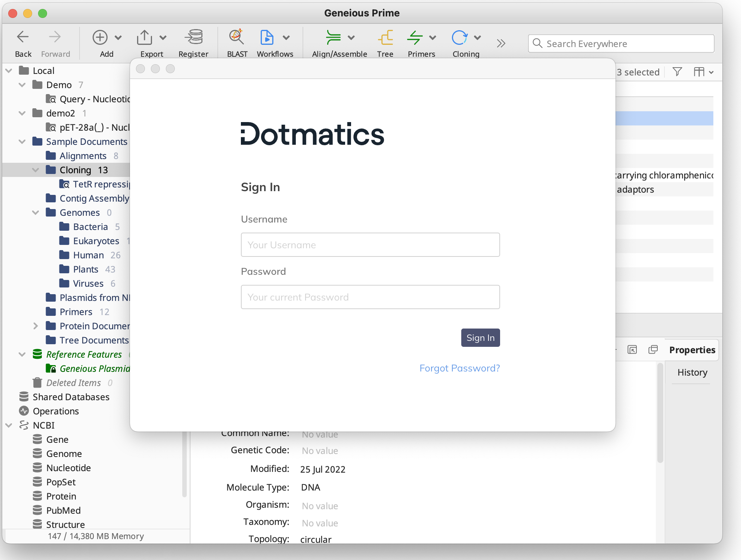Launch the Workflows tool
Screen dimensions: 741x560
[267, 37]
